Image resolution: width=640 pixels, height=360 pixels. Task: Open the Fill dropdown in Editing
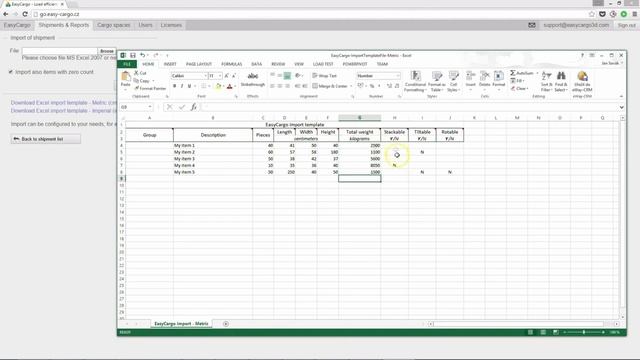pos(518,81)
